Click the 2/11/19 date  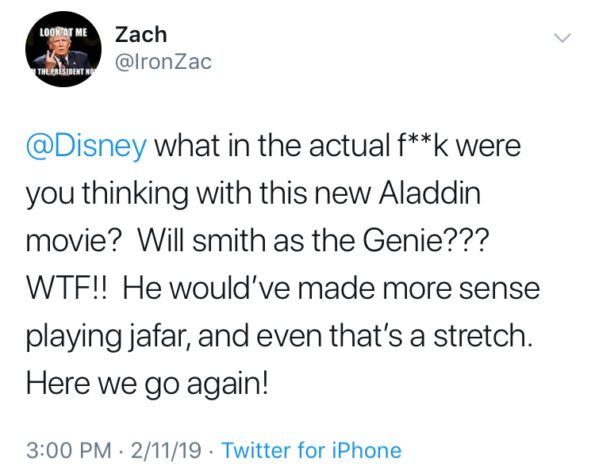point(166,450)
